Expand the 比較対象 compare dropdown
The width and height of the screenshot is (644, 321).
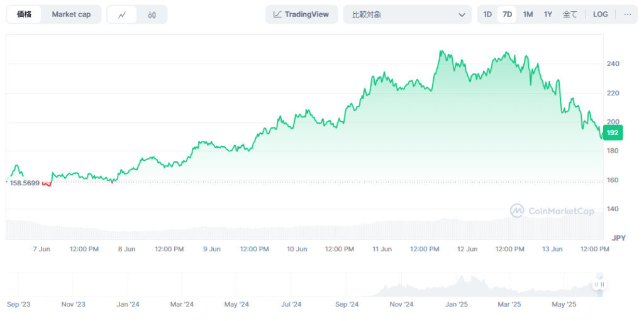click(407, 14)
